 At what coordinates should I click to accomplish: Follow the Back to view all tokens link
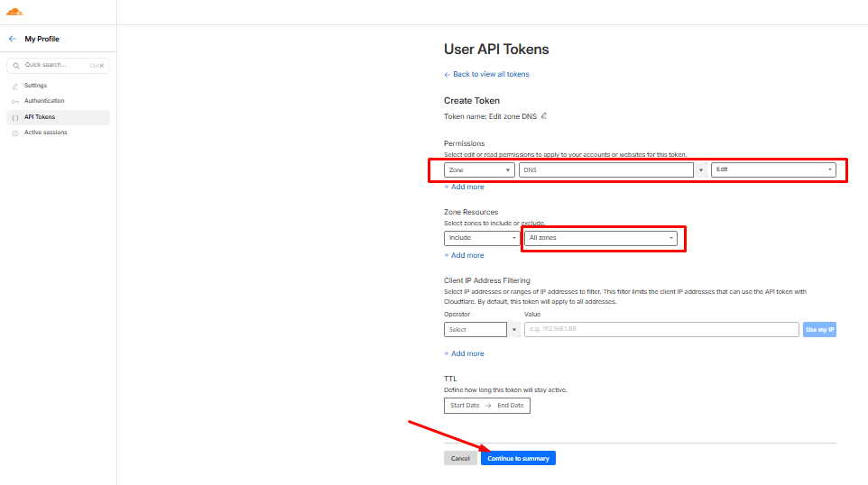pyautogui.click(x=487, y=74)
